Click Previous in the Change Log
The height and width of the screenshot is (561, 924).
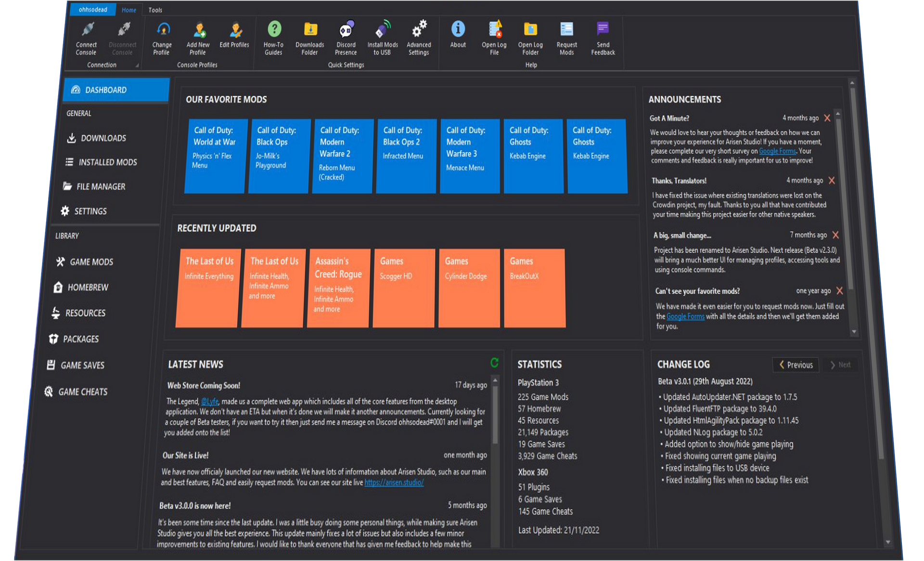click(796, 365)
